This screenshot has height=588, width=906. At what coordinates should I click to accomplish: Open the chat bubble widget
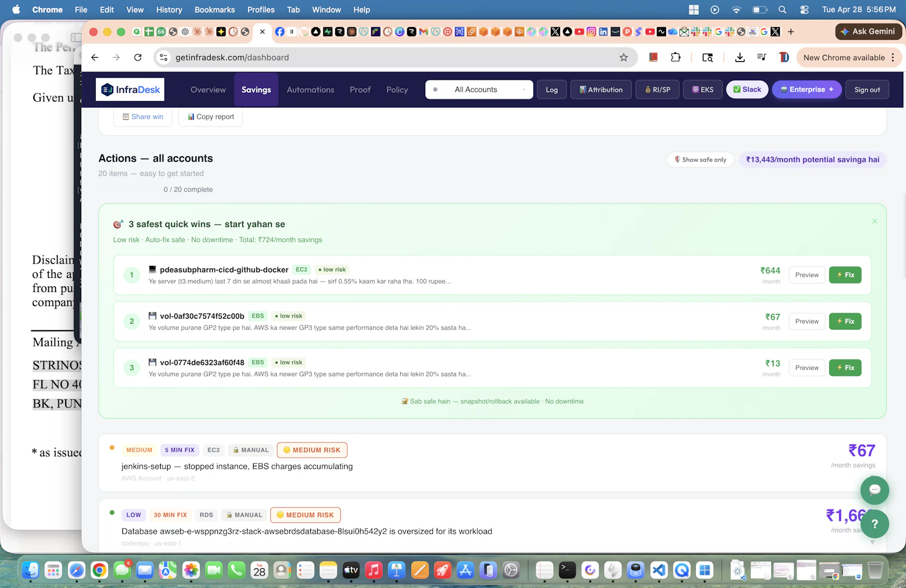(875, 490)
